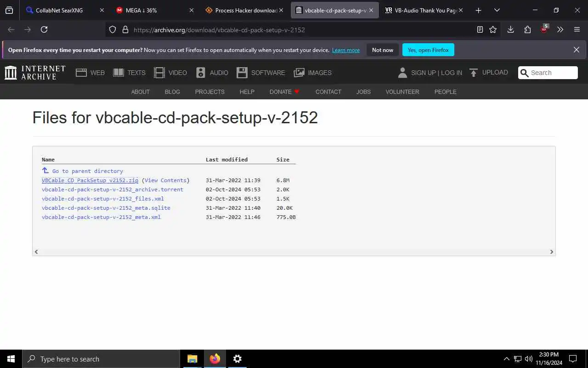Close the CollabNet SearXNG tab
The width and height of the screenshot is (588, 368).
click(102, 10)
